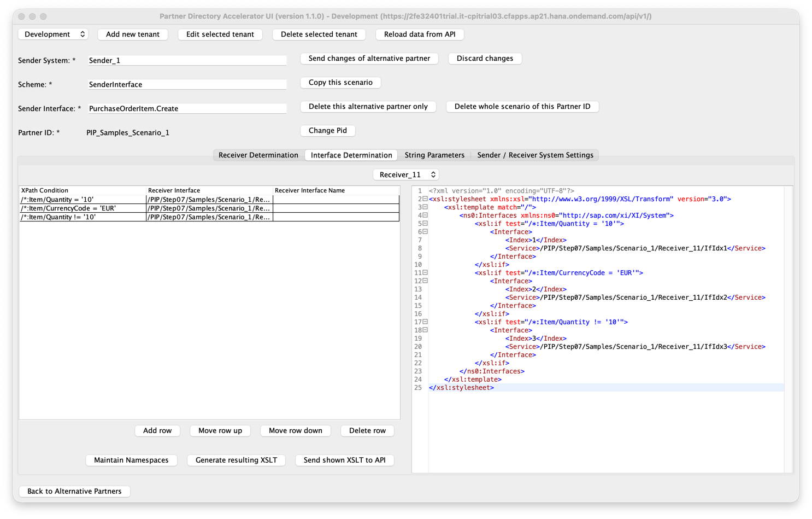This screenshot has height=519, width=812.
Task: Send changes of alternative partner
Action: [369, 59]
